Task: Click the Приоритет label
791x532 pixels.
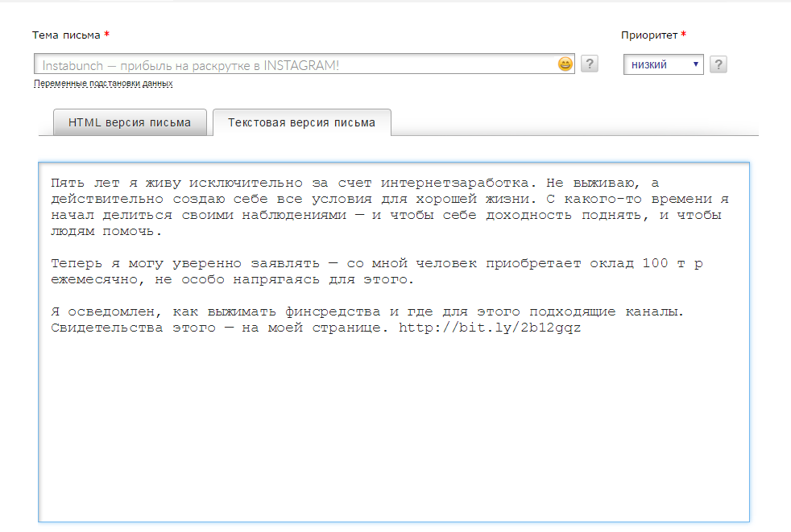Action: point(649,35)
